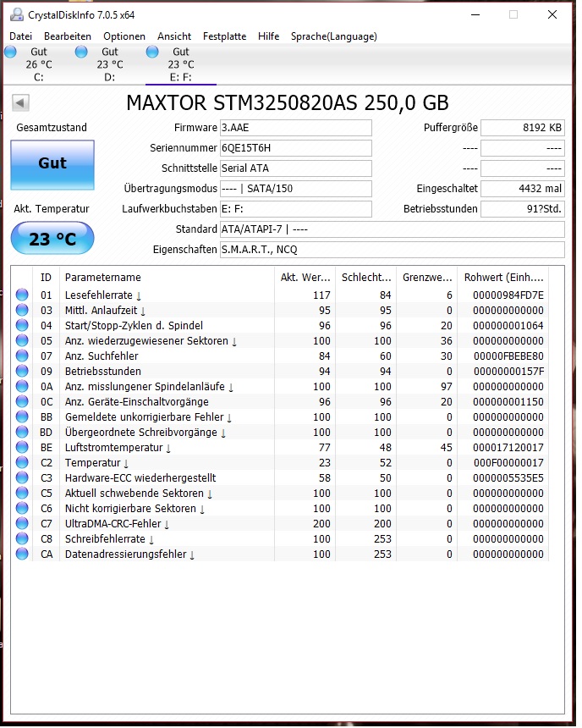Open the Hilfe menu
The height and width of the screenshot is (728, 582).
tap(268, 36)
